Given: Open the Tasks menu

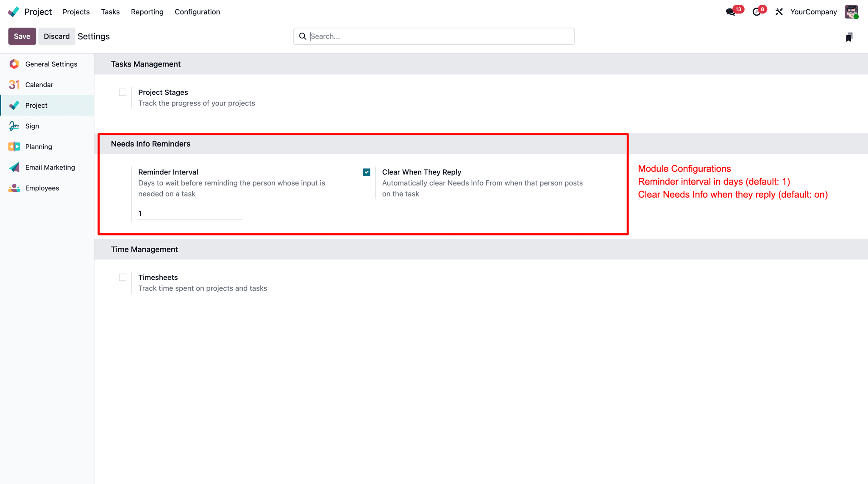Looking at the screenshot, I should coord(110,12).
